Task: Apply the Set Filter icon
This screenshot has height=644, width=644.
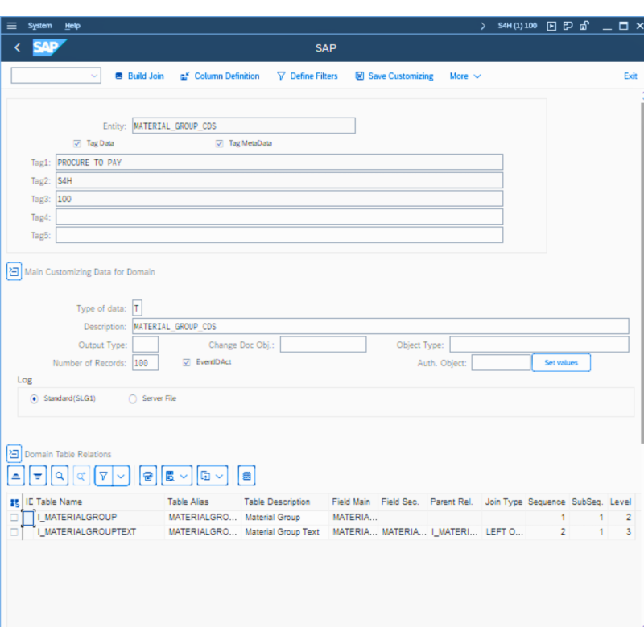Action: [x=104, y=476]
